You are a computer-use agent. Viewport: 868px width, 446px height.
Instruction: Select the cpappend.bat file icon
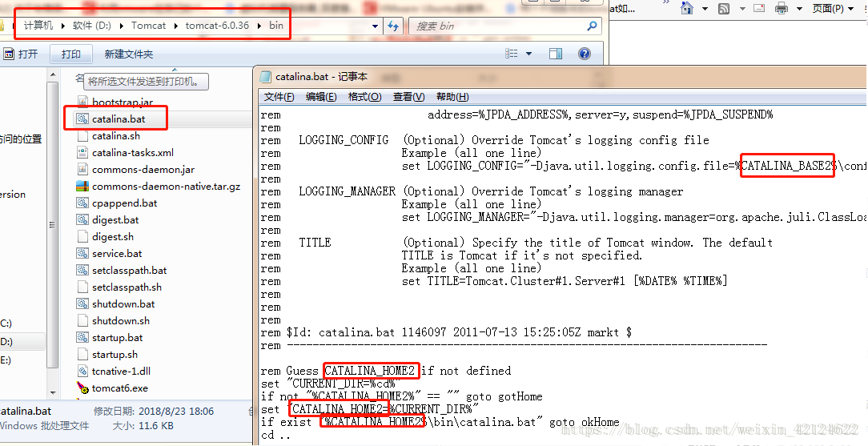[82, 203]
